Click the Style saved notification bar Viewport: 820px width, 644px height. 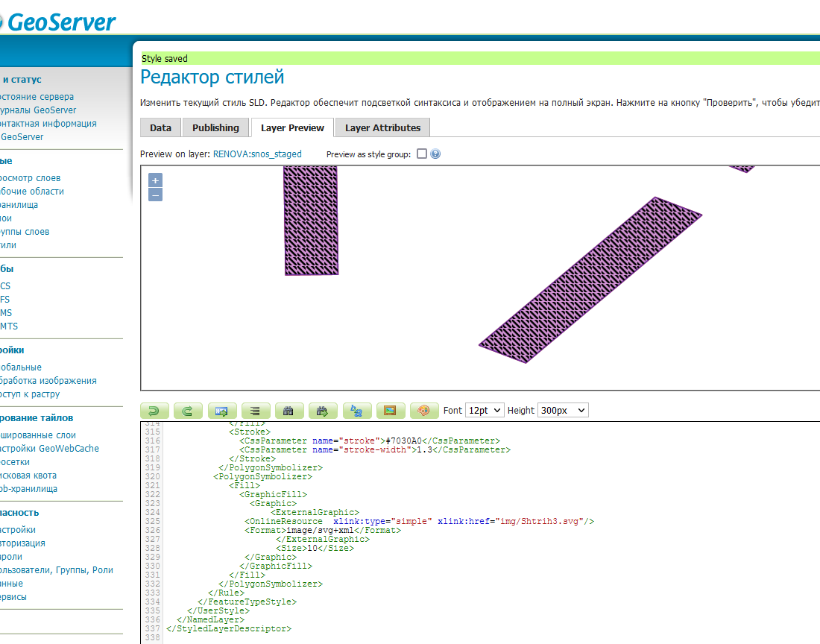pyautogui.click(x=481, y=58)
